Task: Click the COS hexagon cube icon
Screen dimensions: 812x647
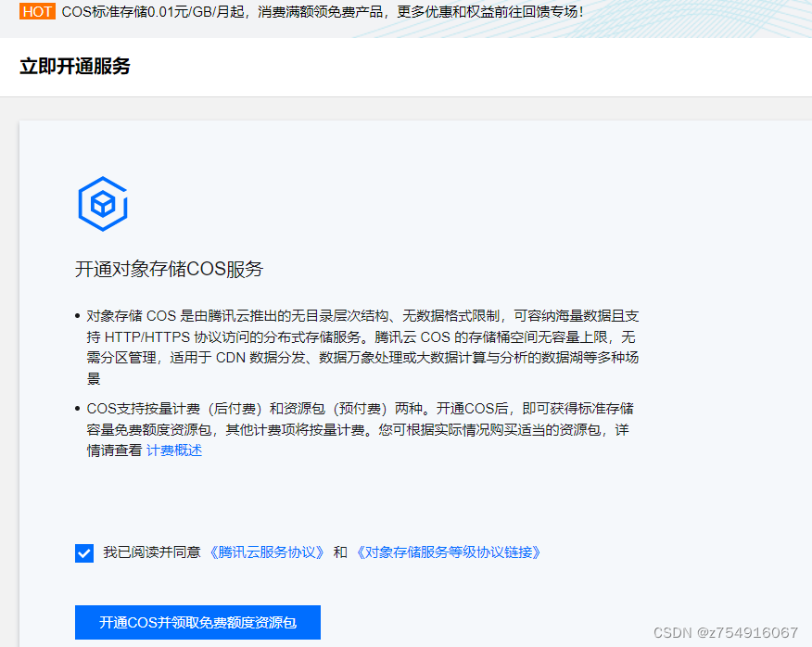Action: coord(103,204)
